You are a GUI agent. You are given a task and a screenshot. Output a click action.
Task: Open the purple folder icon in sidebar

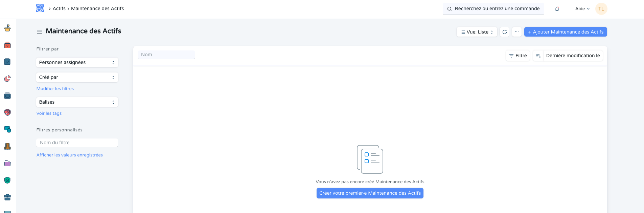(7, 163)
